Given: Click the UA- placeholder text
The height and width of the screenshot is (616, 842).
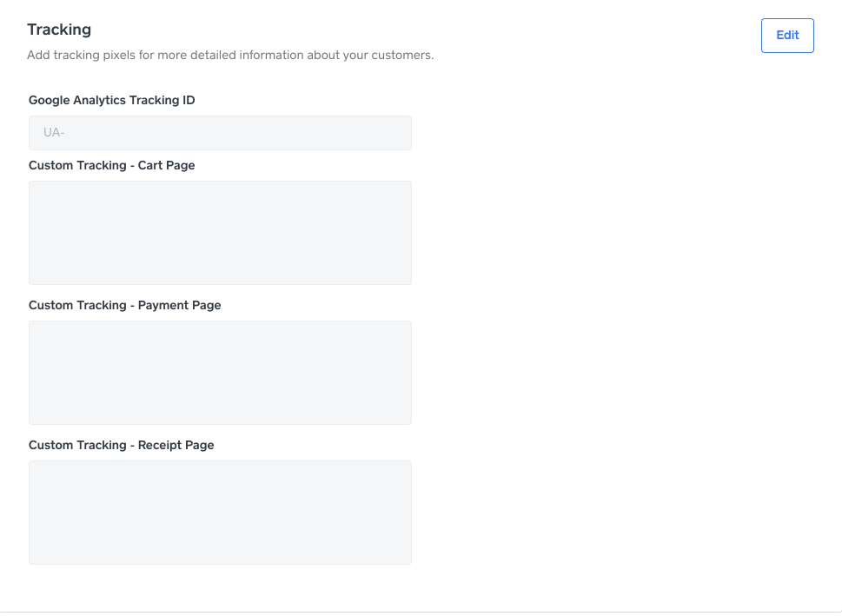Looking at the screenshot, I should [54, 133].
